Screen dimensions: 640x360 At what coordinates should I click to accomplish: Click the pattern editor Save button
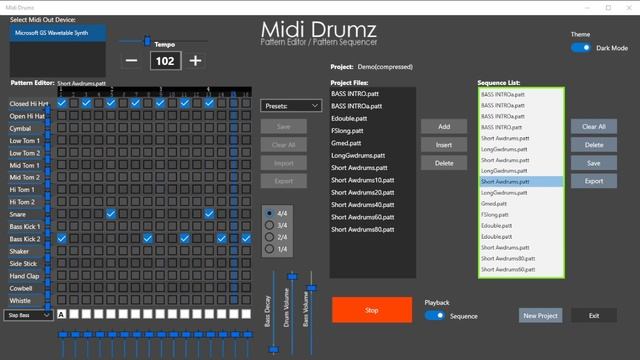[x=284, y=127]
